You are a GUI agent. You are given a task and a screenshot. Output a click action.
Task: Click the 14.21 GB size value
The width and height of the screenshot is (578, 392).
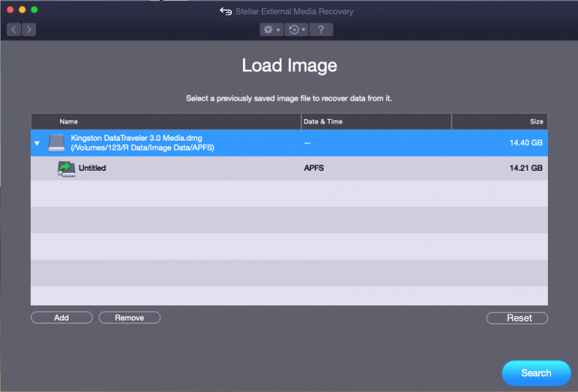point(526,168)
